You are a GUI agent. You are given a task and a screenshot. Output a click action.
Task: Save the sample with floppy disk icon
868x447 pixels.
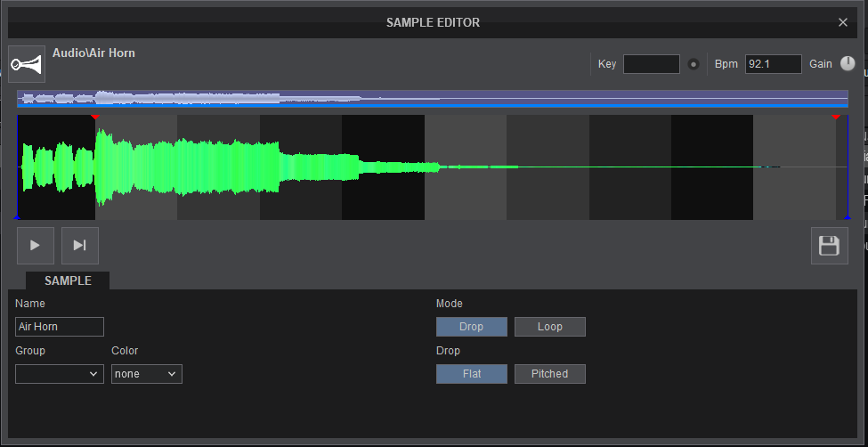[829, 246]
